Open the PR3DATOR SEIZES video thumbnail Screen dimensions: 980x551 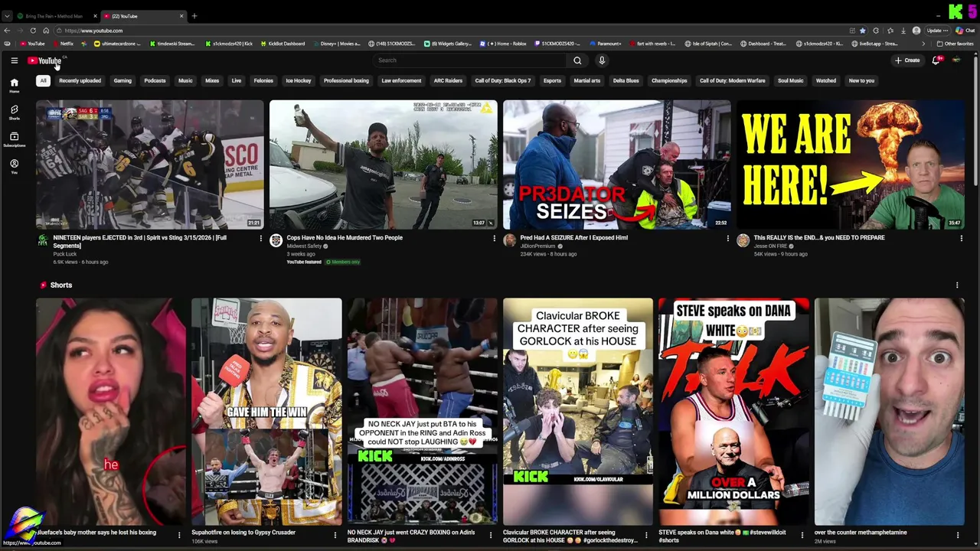point(616,165)
